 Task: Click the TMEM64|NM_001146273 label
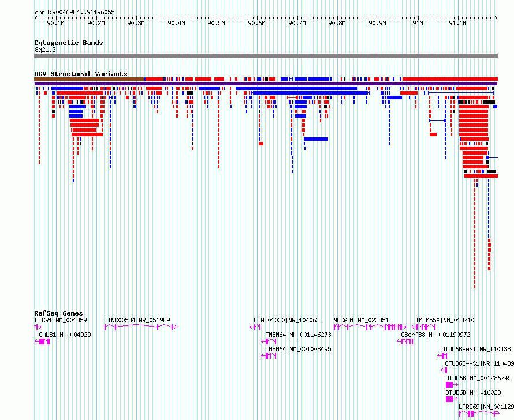pos(299,335)
